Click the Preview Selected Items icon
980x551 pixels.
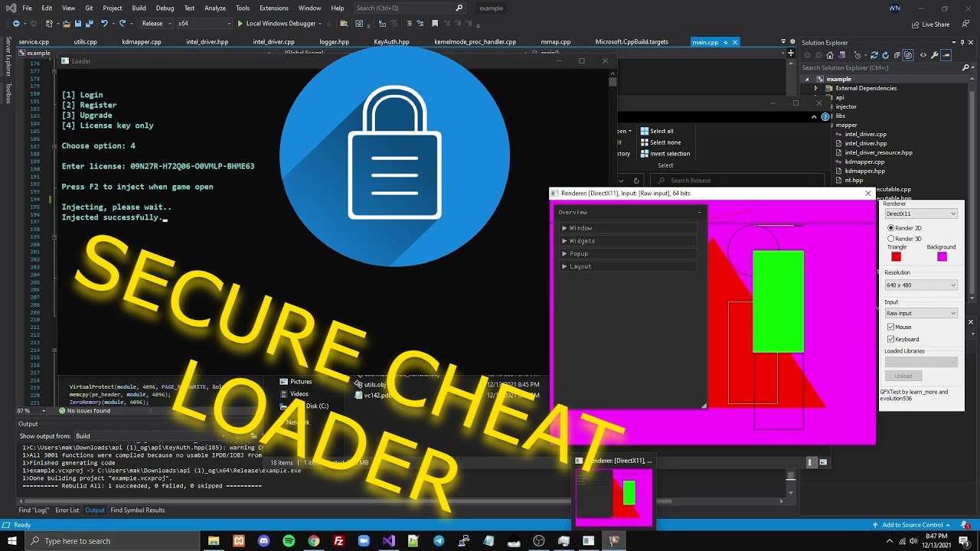pos(946,55)
